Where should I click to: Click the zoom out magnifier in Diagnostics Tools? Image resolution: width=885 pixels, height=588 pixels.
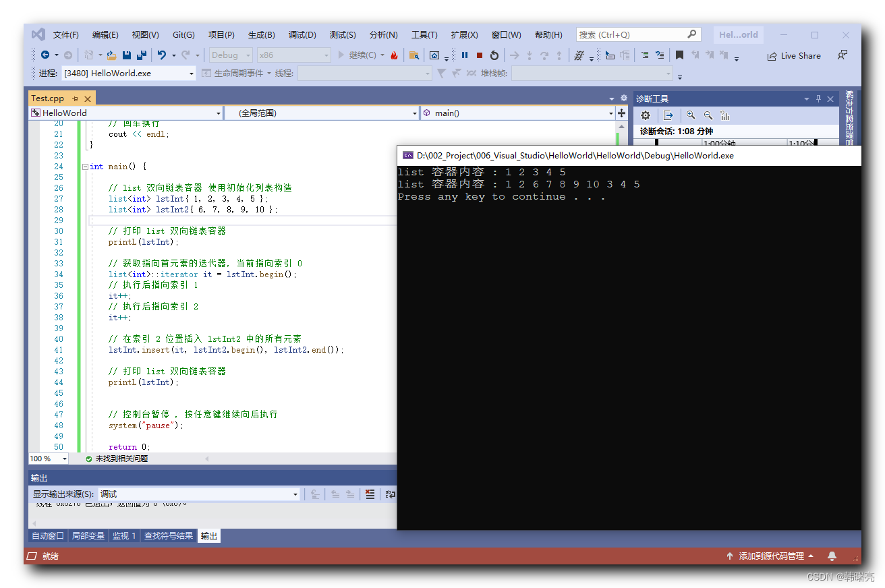(708, 115)
